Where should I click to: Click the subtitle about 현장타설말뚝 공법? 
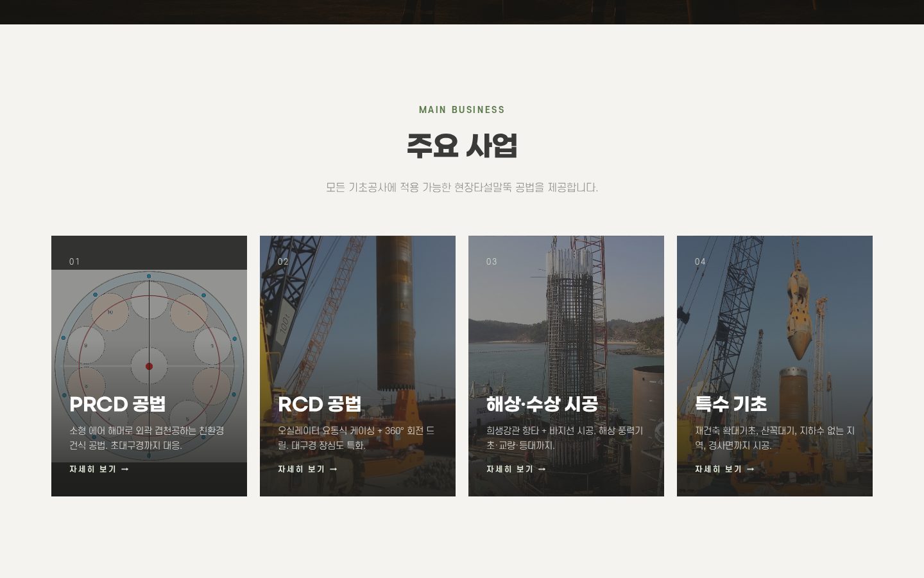click(x=462, y=188)
